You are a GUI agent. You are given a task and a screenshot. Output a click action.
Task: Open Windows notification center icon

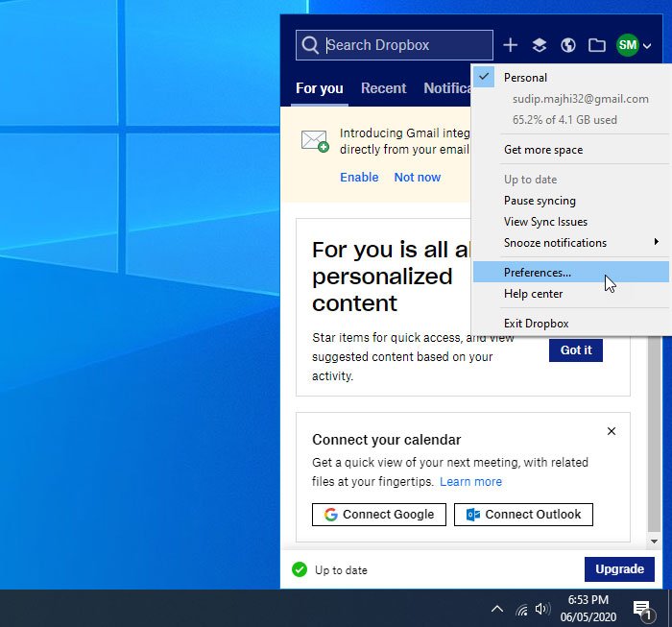tap(642, 609)
